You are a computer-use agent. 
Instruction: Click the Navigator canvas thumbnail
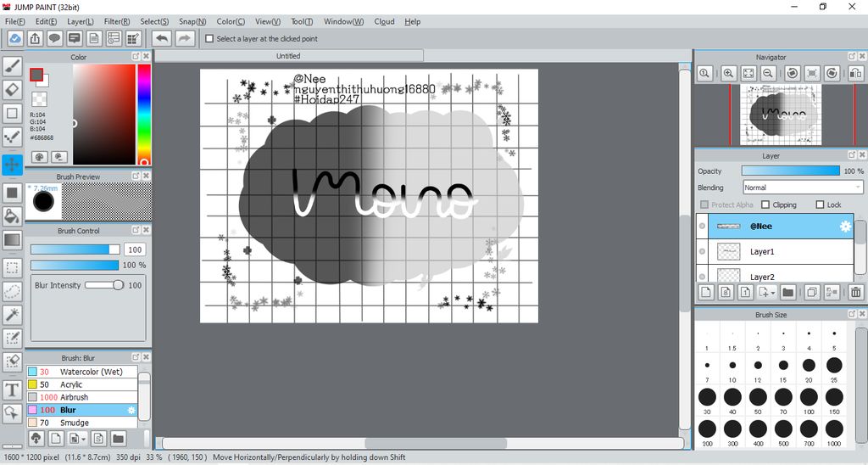tap(781, 115)
